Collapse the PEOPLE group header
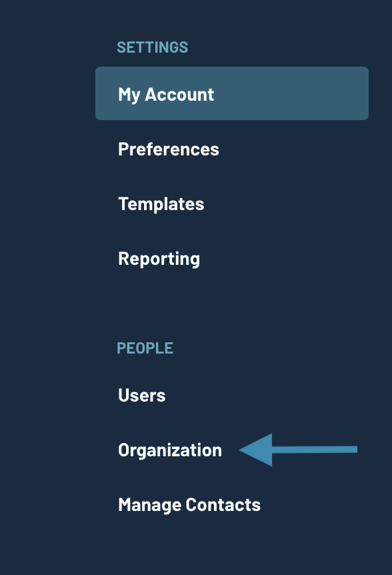 click(x=145, y=348)
